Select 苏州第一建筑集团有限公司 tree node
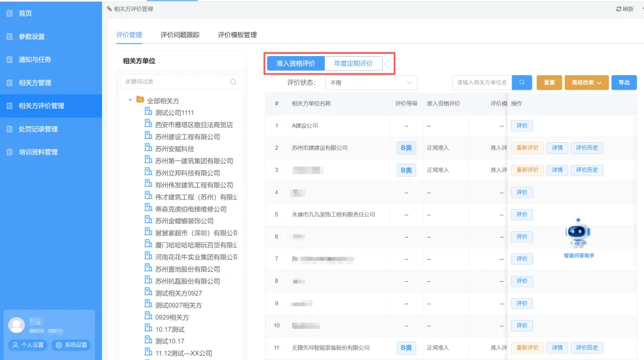This screenshot has height=360, width=644. pos(194,161)
